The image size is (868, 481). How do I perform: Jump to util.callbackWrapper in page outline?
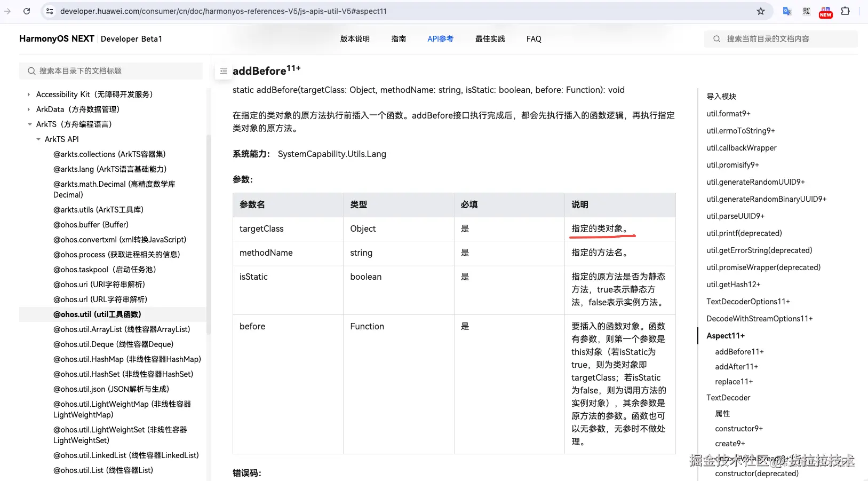pos(742,148)
